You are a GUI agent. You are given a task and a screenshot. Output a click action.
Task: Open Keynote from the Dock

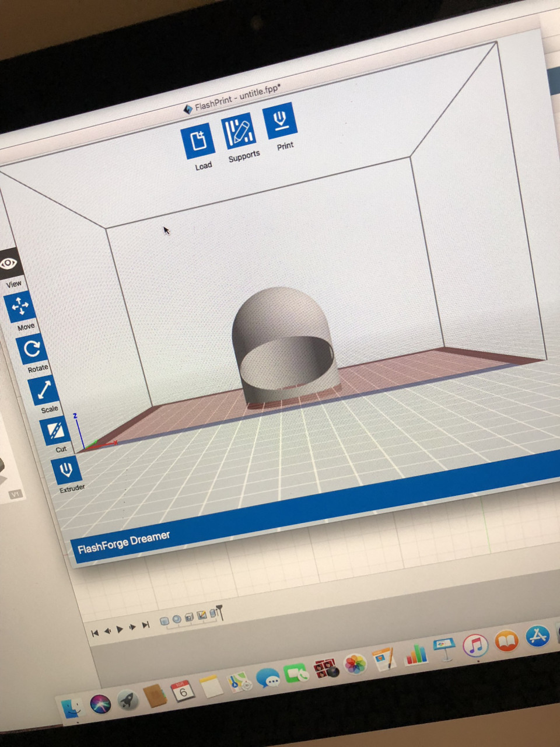tap(444, 650)
